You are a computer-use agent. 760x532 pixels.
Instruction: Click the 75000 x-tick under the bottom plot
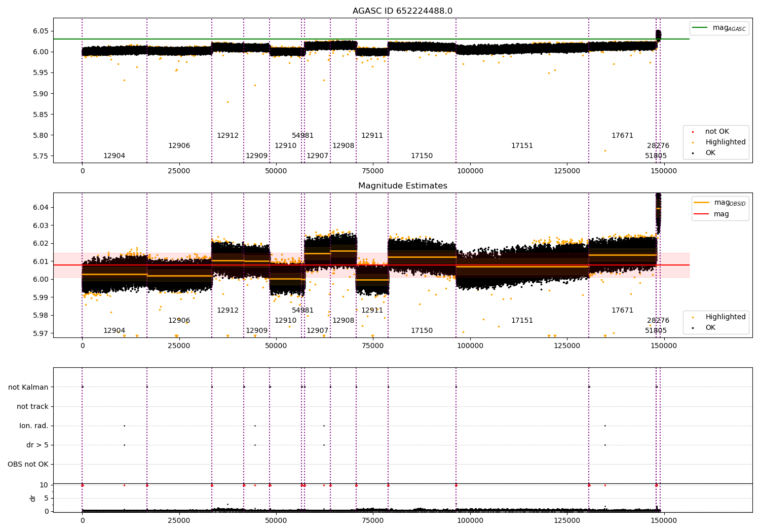pyautogui.click(x=373, y=520)
